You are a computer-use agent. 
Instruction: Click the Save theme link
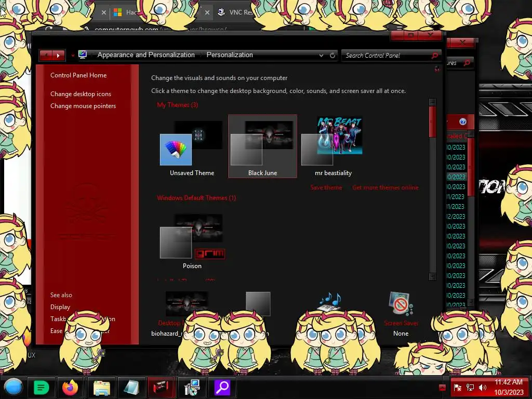(326, 188)
